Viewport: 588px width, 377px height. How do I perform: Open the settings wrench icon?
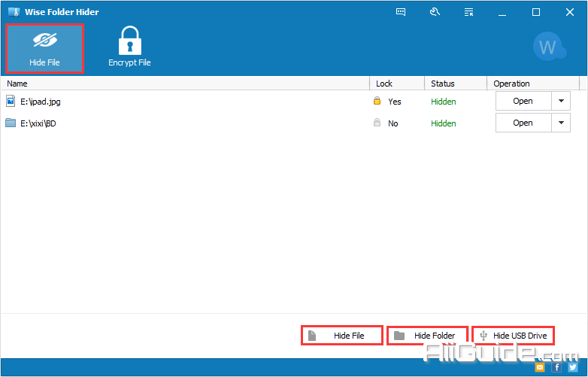tap(435, 12)
